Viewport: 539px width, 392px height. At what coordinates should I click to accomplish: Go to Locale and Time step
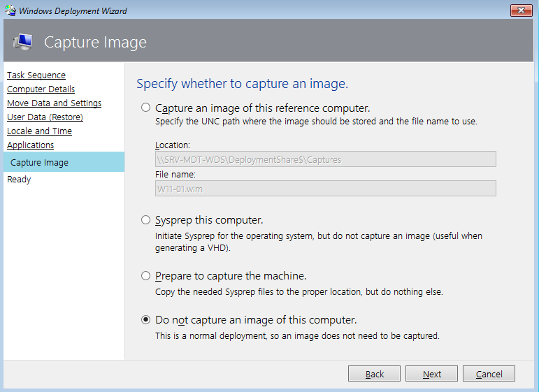pos(40,131)
